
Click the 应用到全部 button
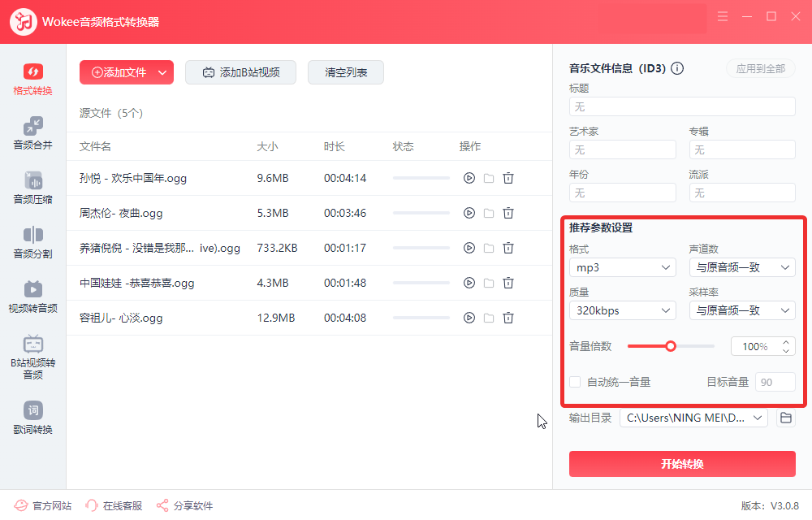pos(761,68)
